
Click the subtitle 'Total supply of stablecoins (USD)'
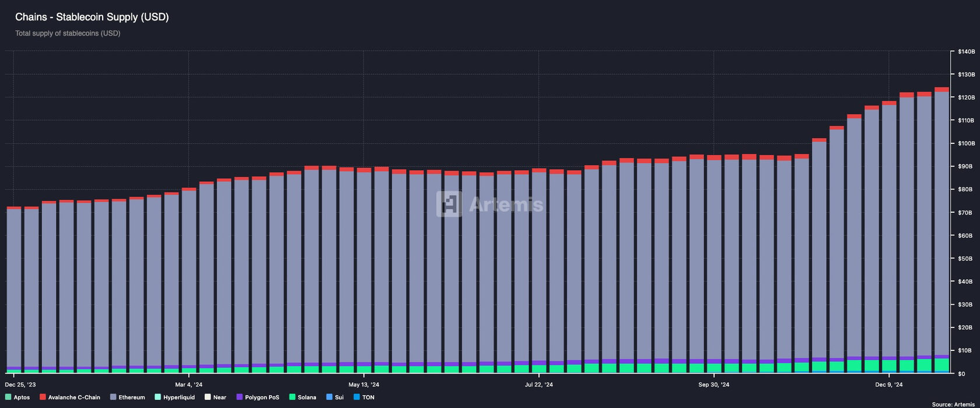tap(68, 33)
